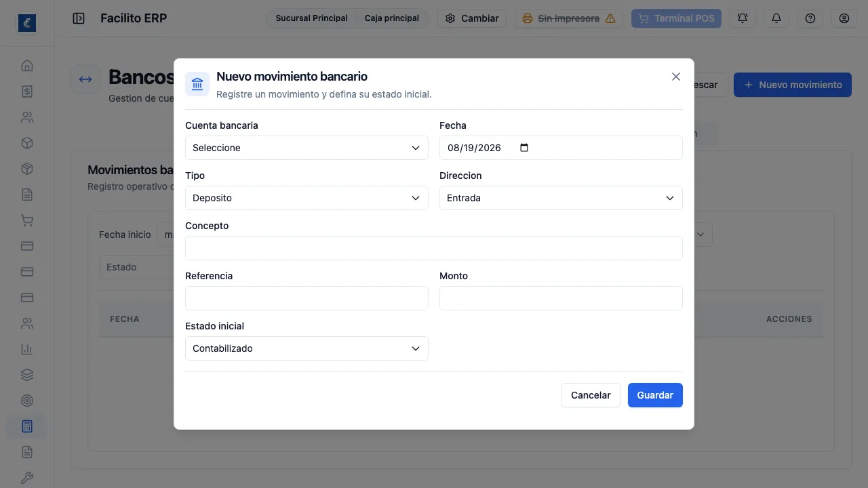868x488 pixels.
Task: Click the Monto input field
Action: [x=561, y=298]
